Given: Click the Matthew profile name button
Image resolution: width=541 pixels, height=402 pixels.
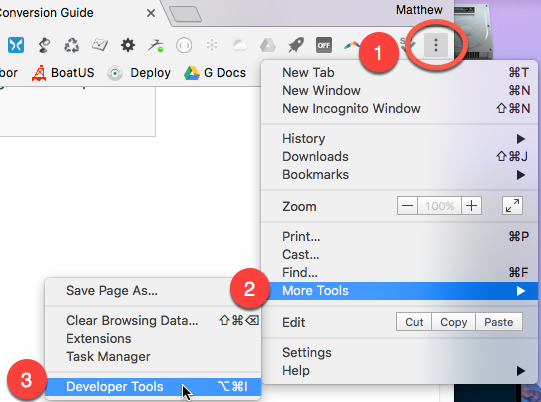Looking at the screenshot, I should tap(419, 10).
